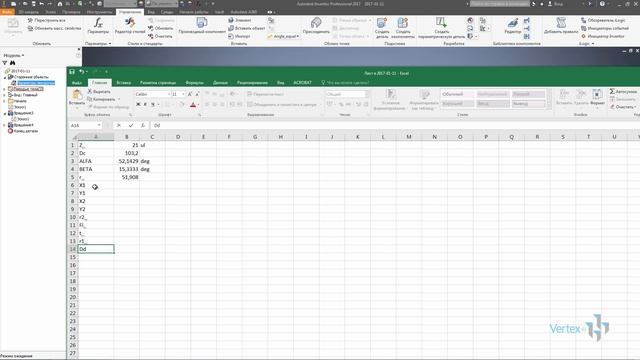Click Clear button in Excel editing group

pyautogui.click(x=623, y=107)
